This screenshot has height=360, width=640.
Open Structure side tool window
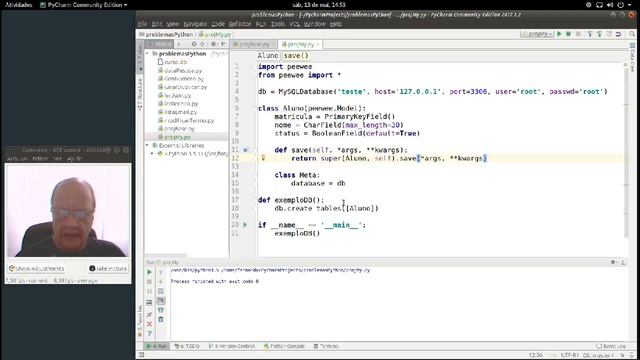[140, 94]
